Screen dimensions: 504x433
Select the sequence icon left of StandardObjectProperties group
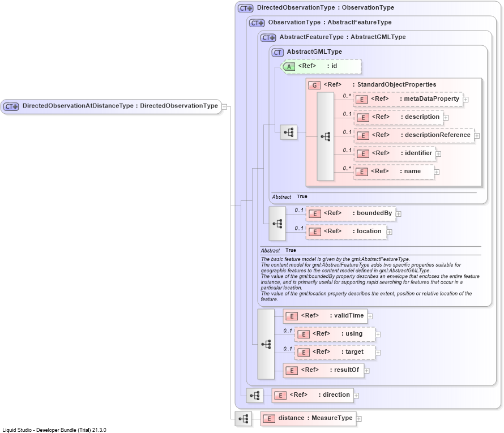click(289, 132)
